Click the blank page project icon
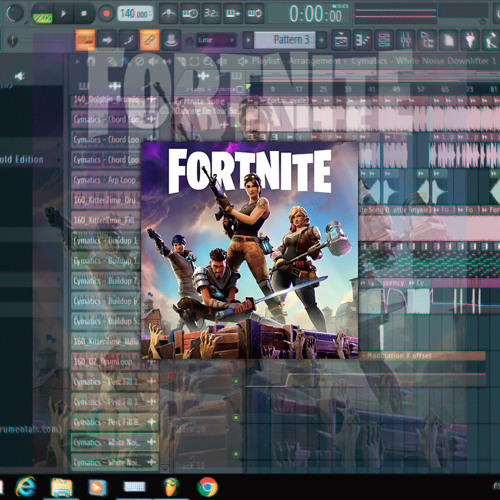This screenshot has width=500, height=500. [449, 40]
